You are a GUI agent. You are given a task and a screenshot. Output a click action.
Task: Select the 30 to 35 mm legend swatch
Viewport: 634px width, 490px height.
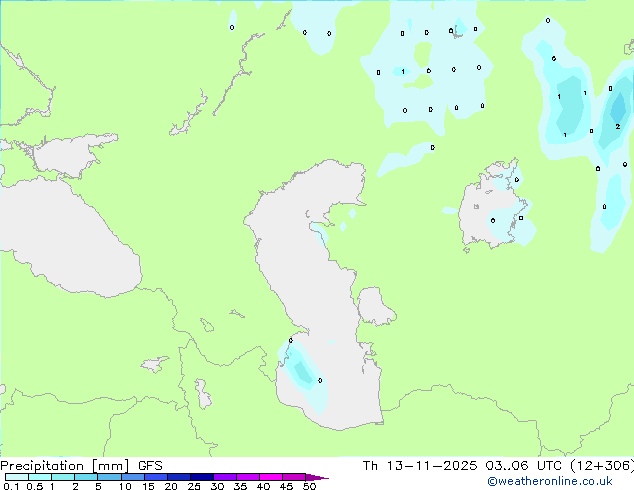225,477
